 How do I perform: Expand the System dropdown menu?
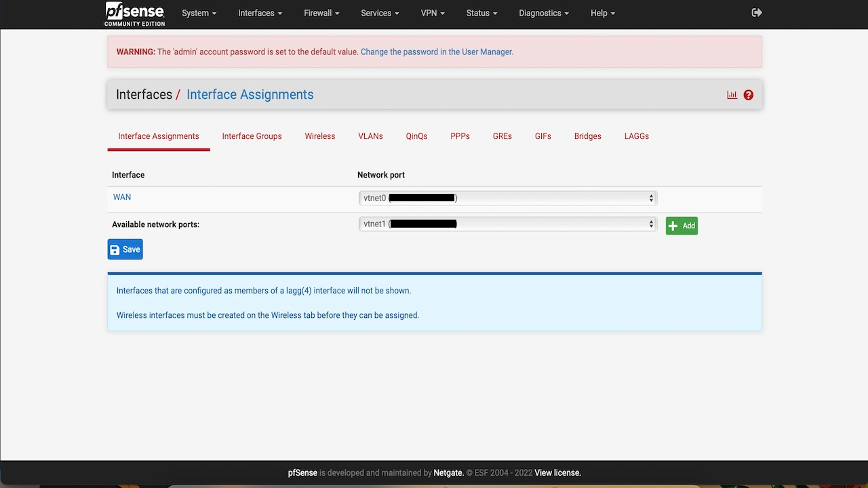tap(199, 13)
